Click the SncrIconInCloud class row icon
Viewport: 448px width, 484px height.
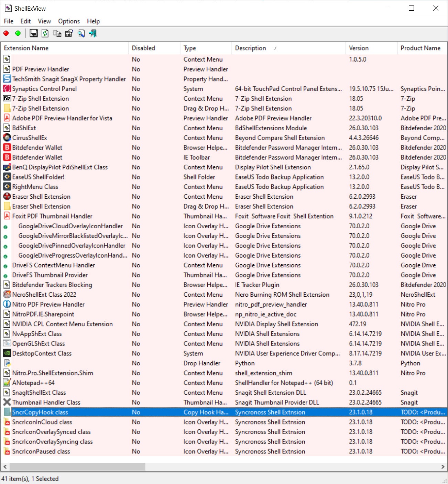click(7, 422)
